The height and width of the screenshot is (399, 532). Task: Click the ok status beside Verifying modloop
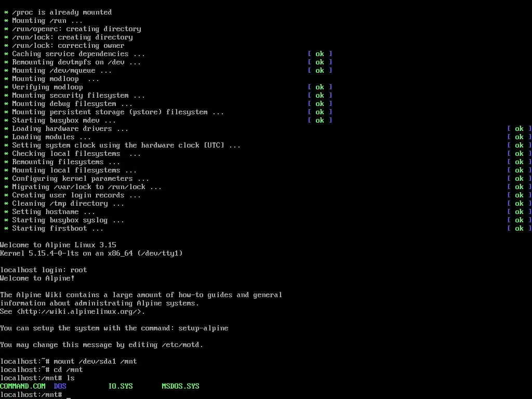click(x=320, y=87)
